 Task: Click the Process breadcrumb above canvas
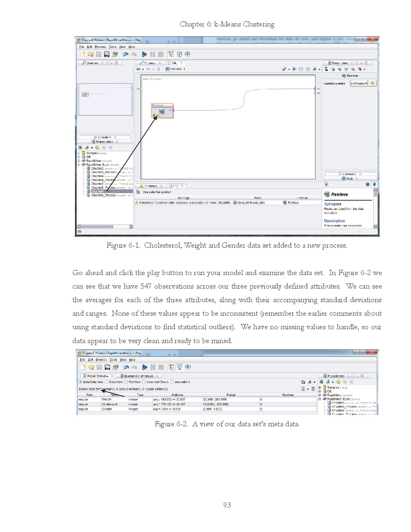click(x=174, y=69)
